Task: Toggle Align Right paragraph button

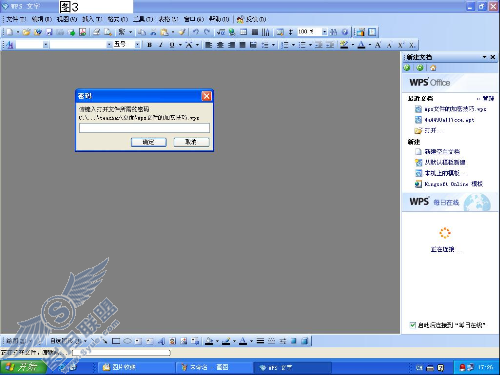Action: [x=231, y=45]
